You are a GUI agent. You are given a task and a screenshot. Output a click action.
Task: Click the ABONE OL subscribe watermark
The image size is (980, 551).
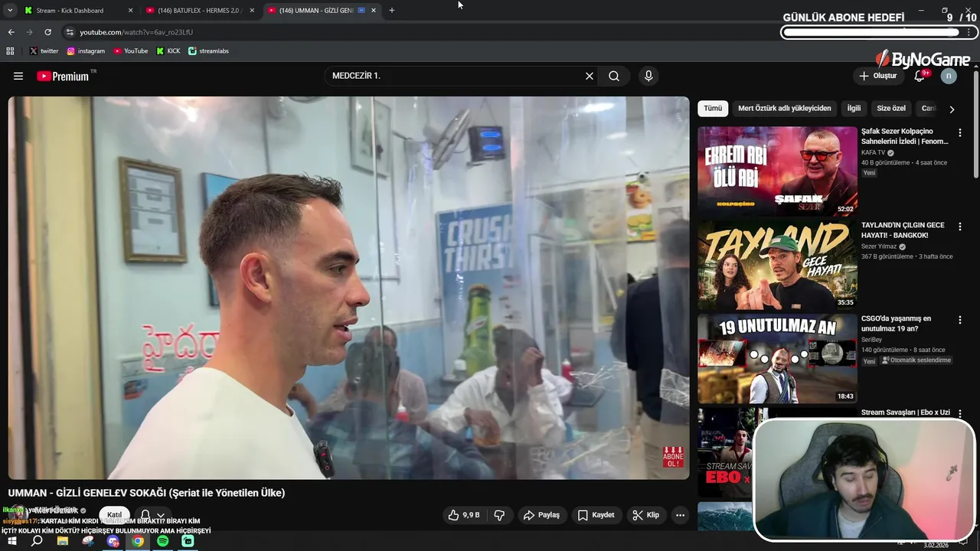(x=673, y=457)
